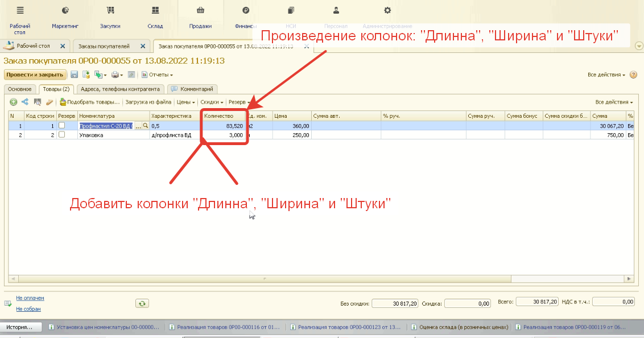The height and width of the screenshot is (338, 644).
Task: Click the green add row icon
Action: tap(14, 102)
